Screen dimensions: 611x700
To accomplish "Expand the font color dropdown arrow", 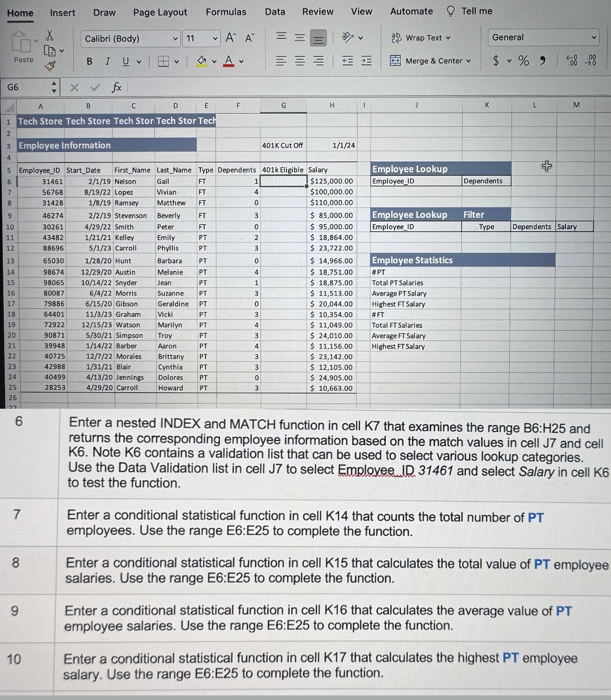I will click(242, 62).
